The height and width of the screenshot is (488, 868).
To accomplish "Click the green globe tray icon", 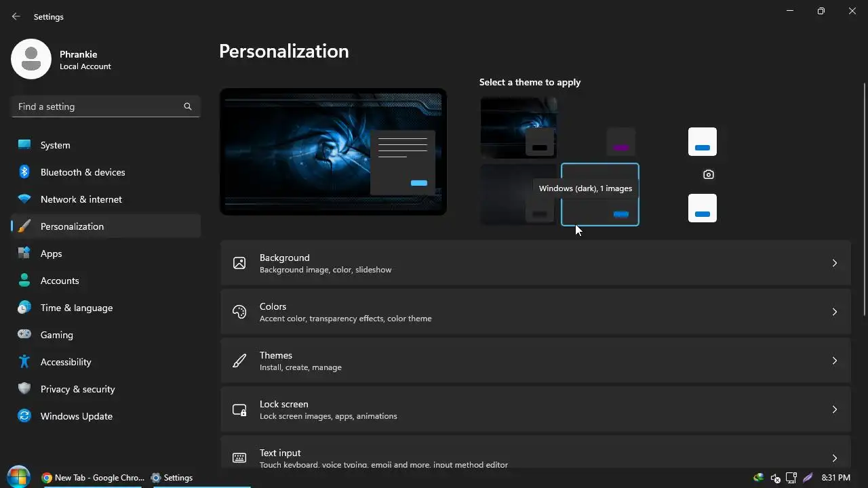I will coord(759,478).
